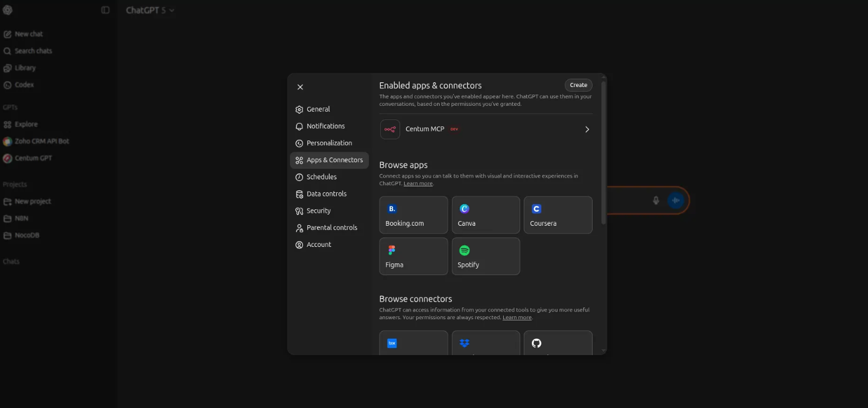
Task: Click the Booking.com app tile
Action: click(413, 215)
